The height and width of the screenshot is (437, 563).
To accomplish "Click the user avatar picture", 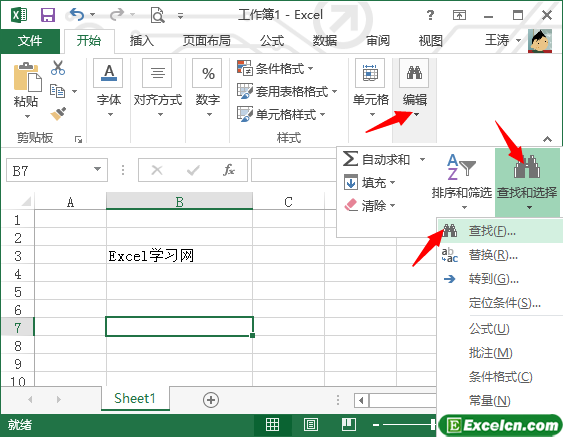I will (x=540, y=41).
